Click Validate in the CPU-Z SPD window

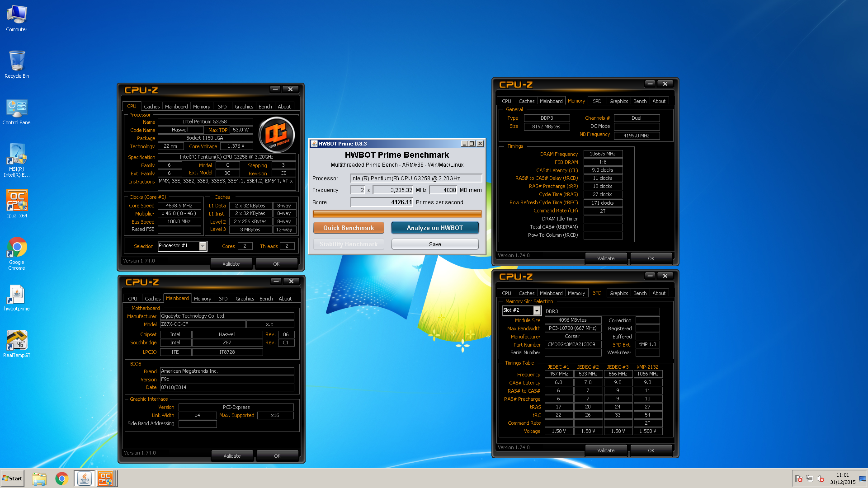point(606,450)
